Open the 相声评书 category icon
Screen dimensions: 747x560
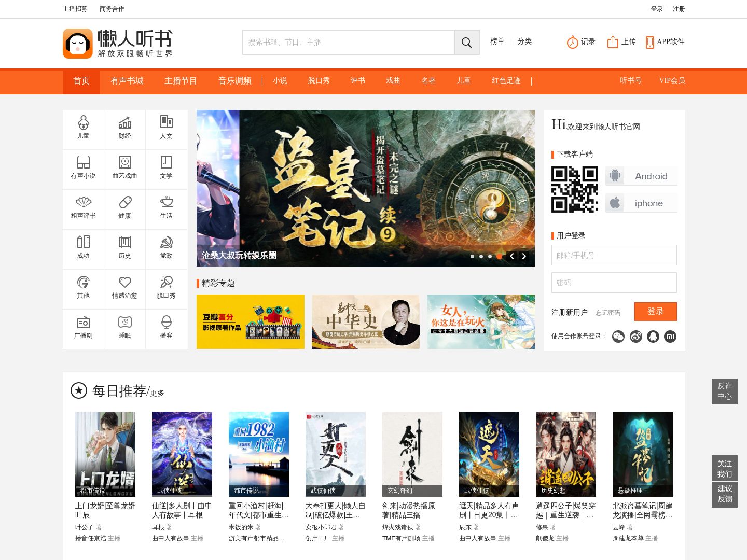click(83, 202)
